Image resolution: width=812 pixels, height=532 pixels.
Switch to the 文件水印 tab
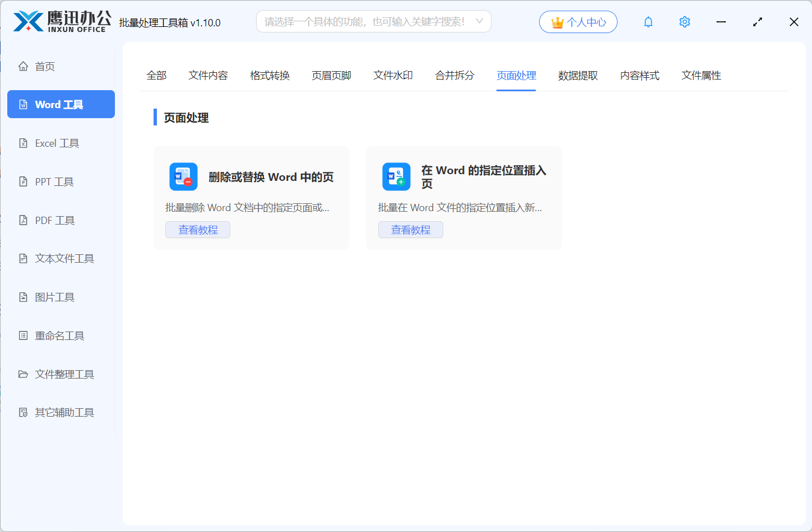[393, 75]
